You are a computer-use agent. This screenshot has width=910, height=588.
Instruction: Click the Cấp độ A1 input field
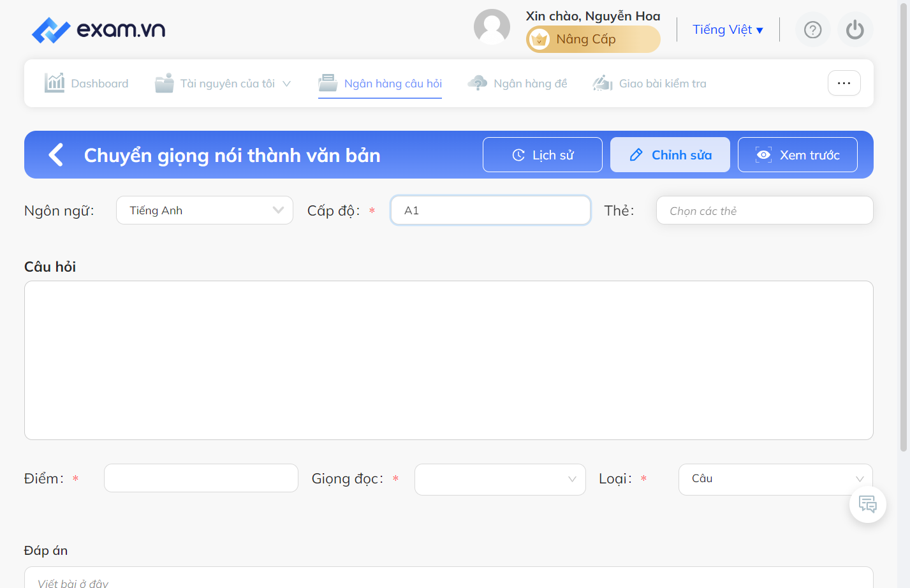pos(490,210)
